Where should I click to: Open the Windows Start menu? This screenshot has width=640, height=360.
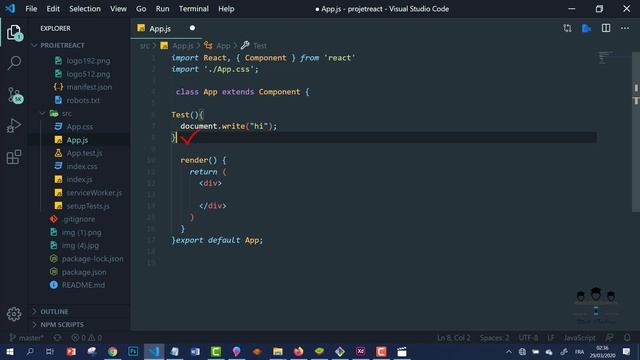pyautogui.click(x=10, y=351)
